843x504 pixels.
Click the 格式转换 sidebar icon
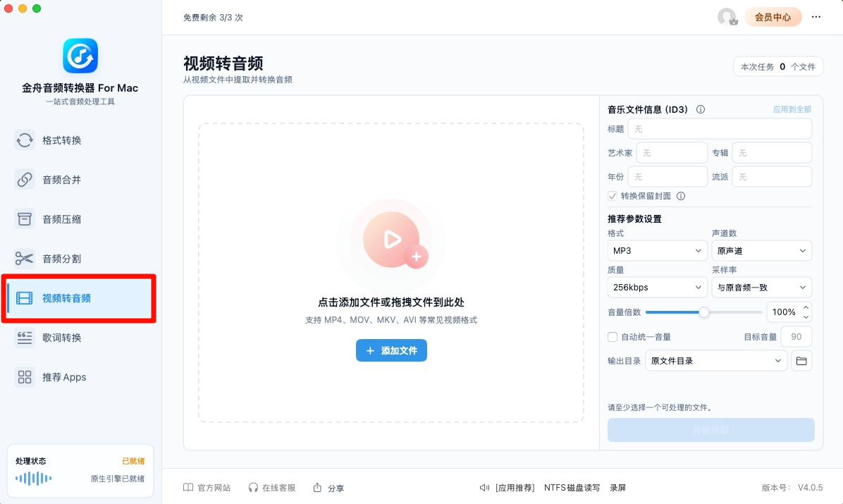point(24,140)
